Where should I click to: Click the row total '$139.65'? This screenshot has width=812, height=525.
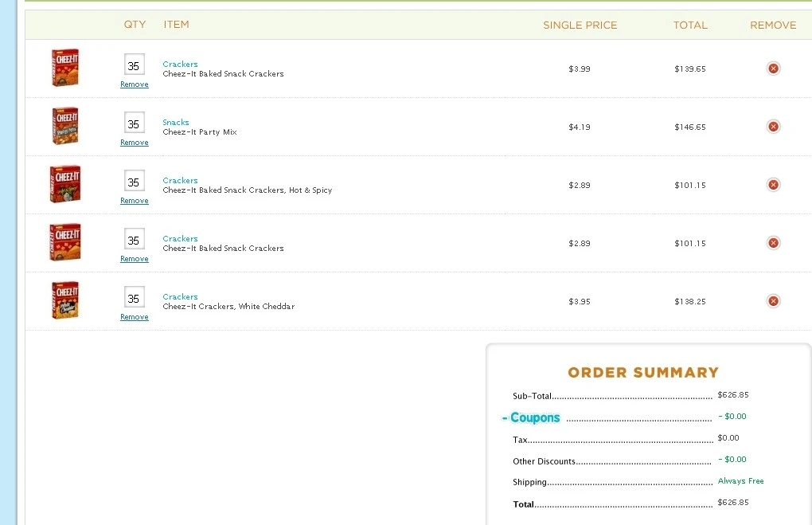(690, 69)
